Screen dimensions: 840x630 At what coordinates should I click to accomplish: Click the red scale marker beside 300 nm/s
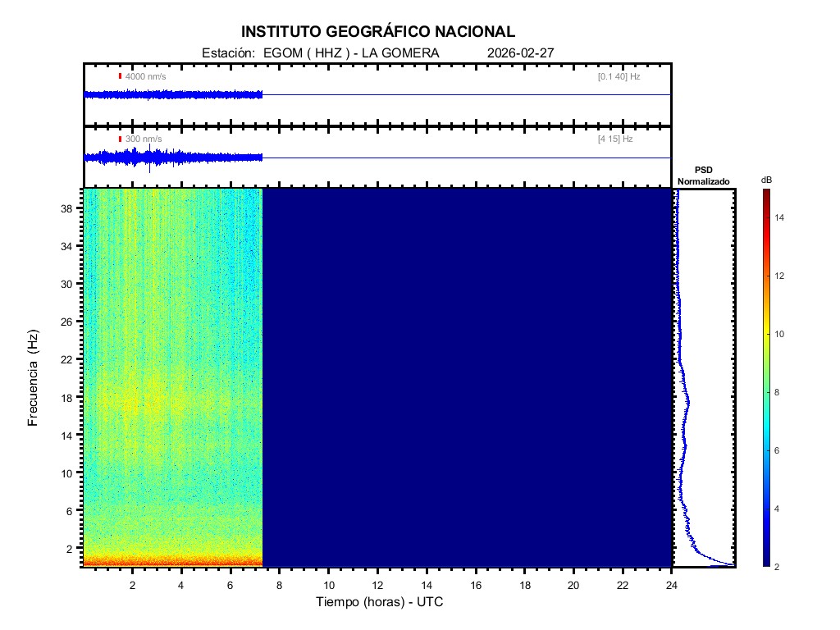pyautogui.click(x=120, y=139)
